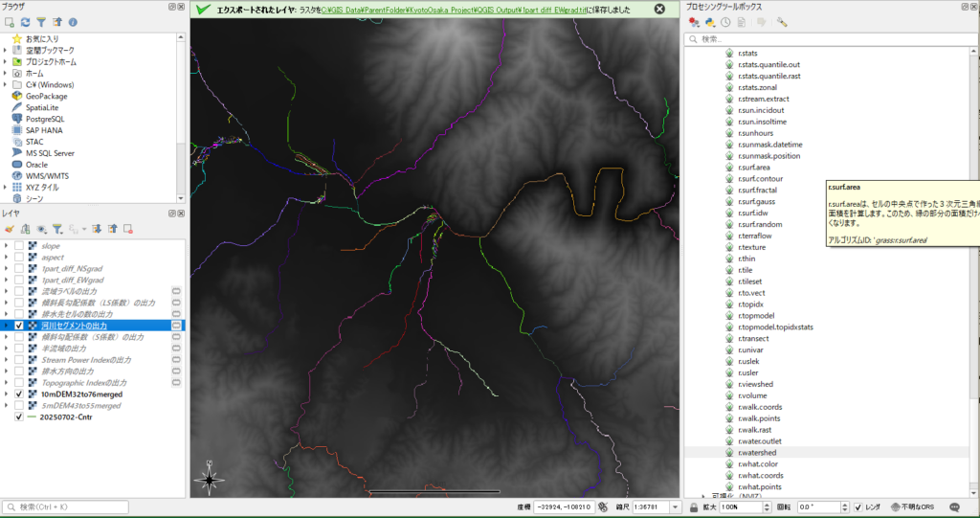Uncheck the 20250702-Cntr layer
Screen dimensions: 980x518
pyautogui.click(x=19, y=417)
